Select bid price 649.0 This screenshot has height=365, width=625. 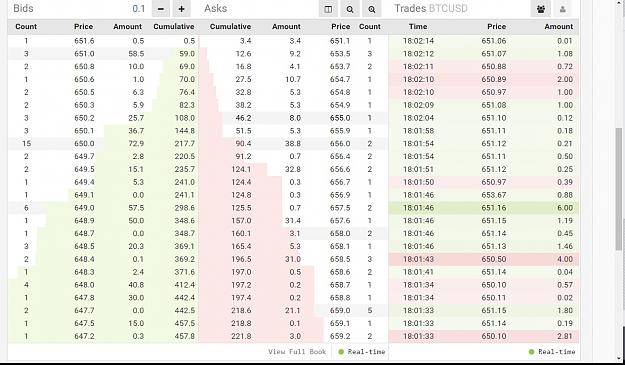(84, 208)
